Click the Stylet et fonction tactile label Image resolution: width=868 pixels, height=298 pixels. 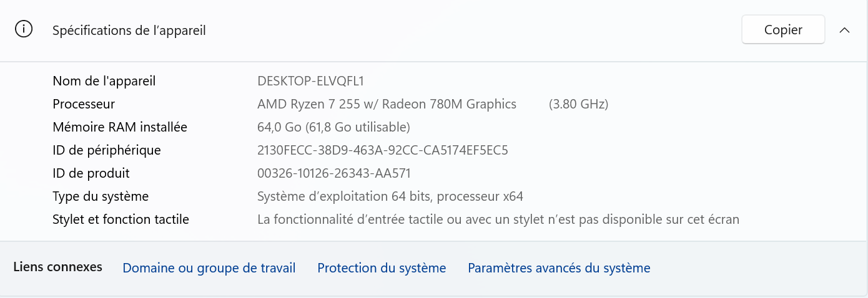click(x=121, y=219)
